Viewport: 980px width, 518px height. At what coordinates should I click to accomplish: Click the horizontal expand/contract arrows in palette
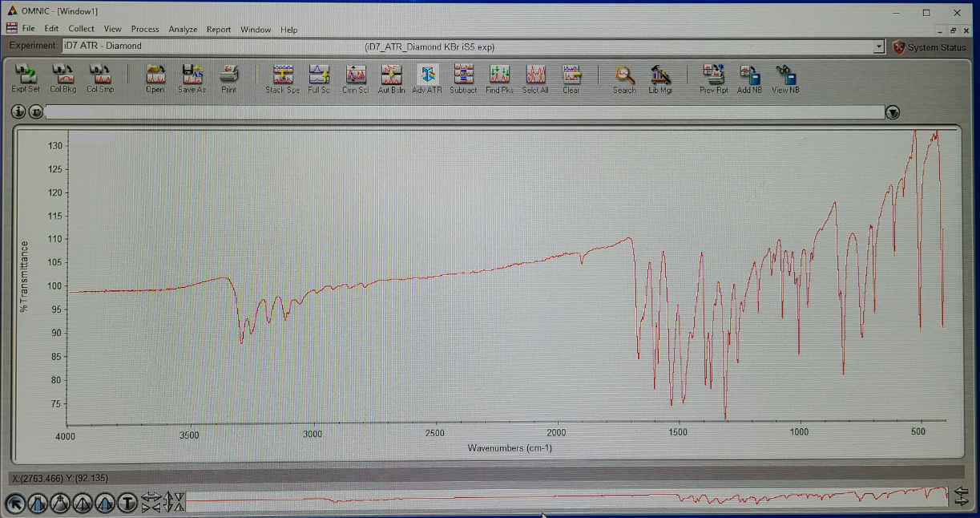click(x=151, y=503)
